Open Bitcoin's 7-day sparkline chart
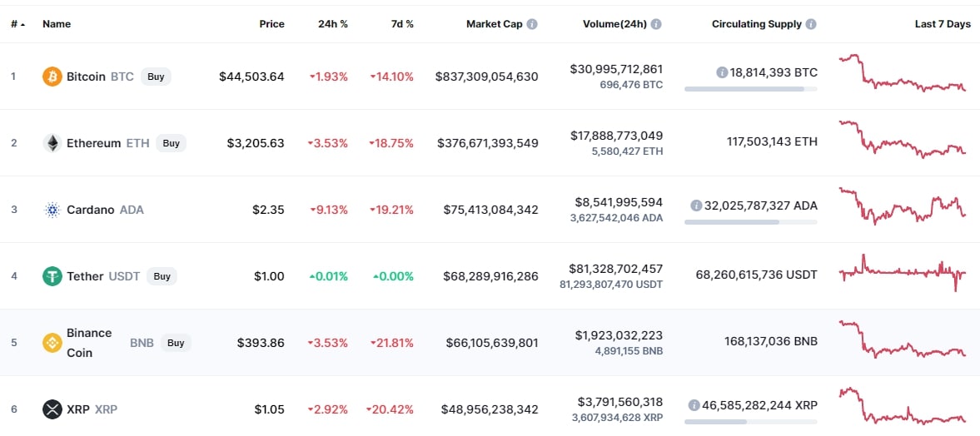Image resolution: width=980 pixels, height=436 pixels. coord(903,73)
